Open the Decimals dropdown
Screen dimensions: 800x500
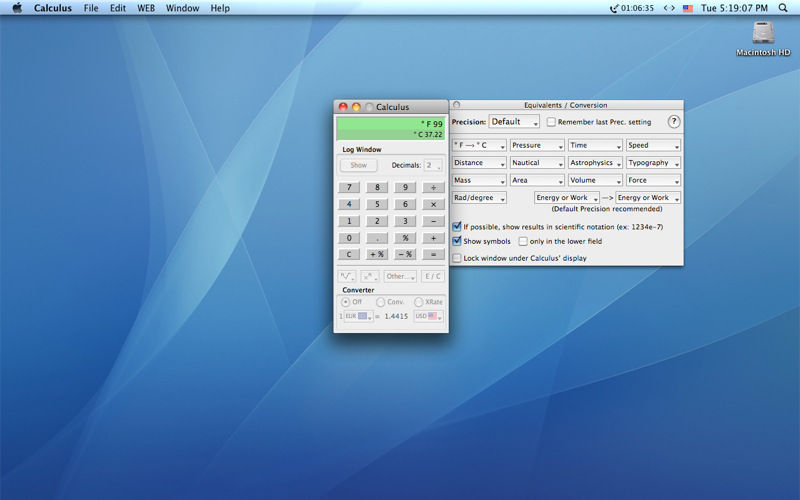pos(433,165)
